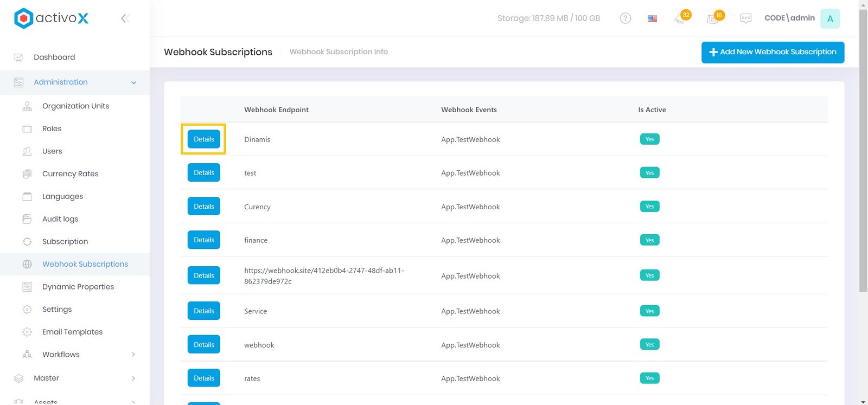Open Details for Service webhook
The width and height of the screenshot is (868, 405).
coord(204,311)
